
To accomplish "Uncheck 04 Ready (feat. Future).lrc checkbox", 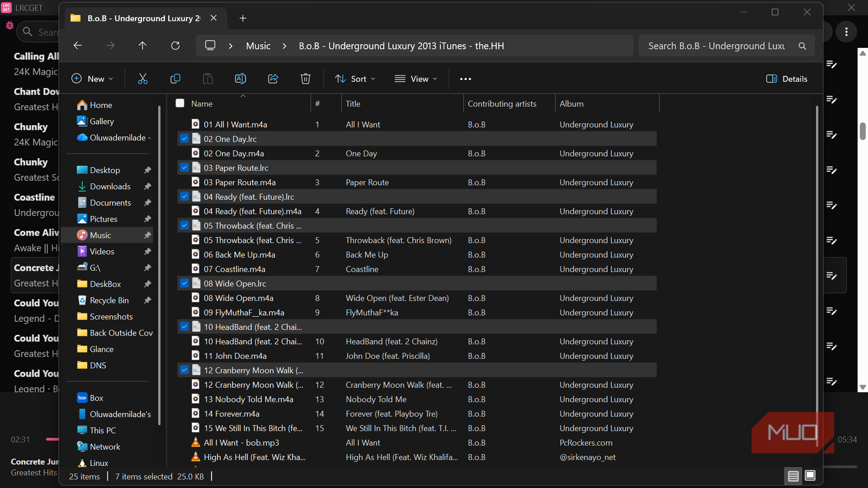I will (184, 197).
